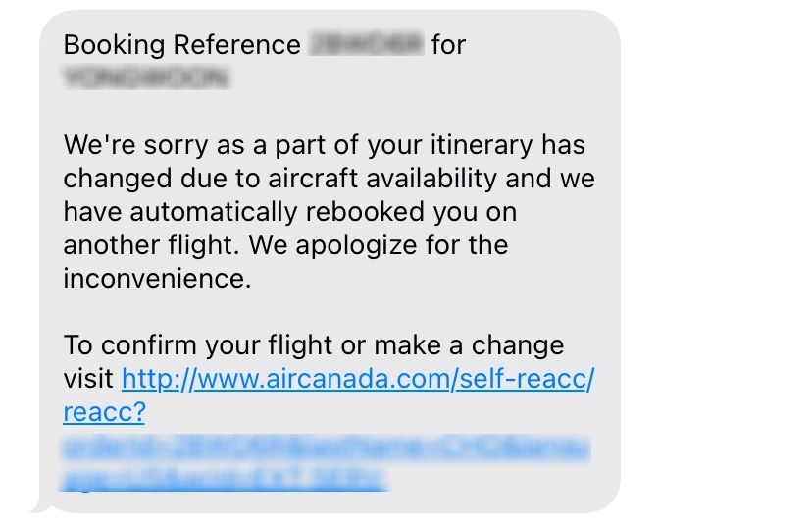Select the blurred booking reference code
The image size is (812, 527).
coord(366,44)
